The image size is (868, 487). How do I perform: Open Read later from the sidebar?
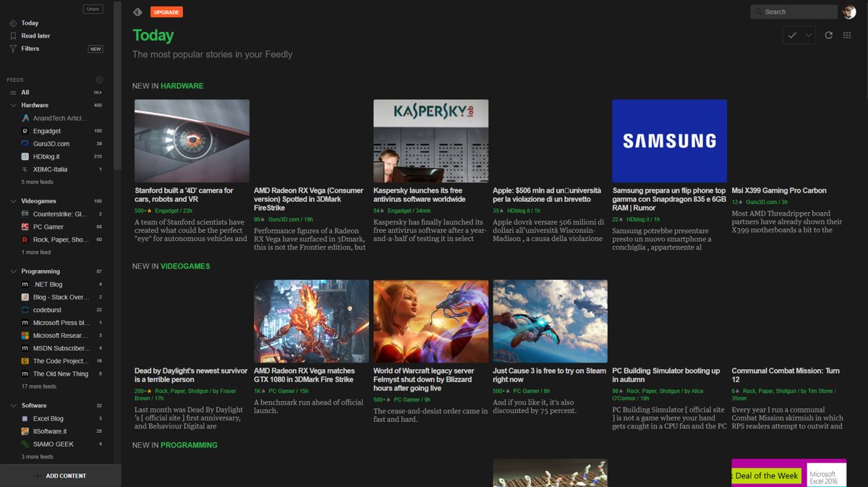coord(36,35)
